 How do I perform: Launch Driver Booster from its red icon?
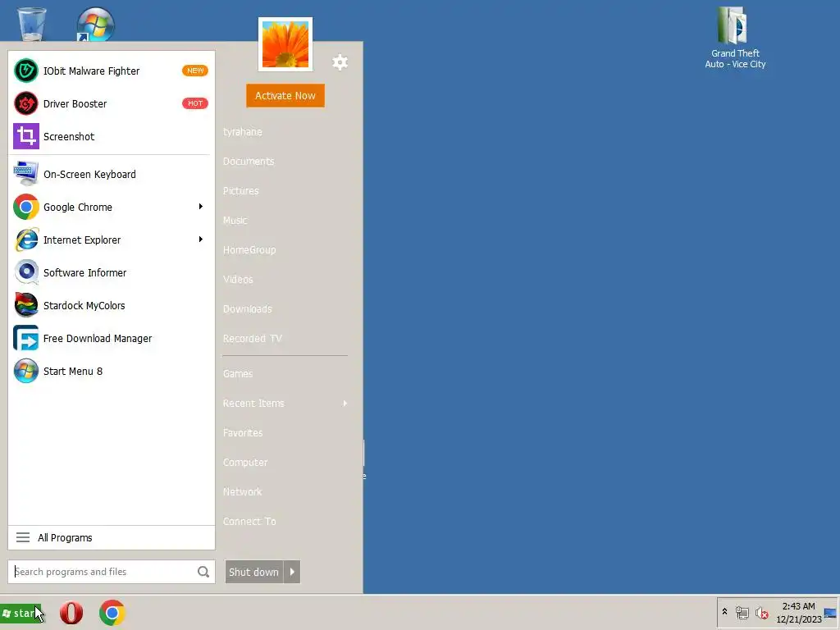(25, 103)
